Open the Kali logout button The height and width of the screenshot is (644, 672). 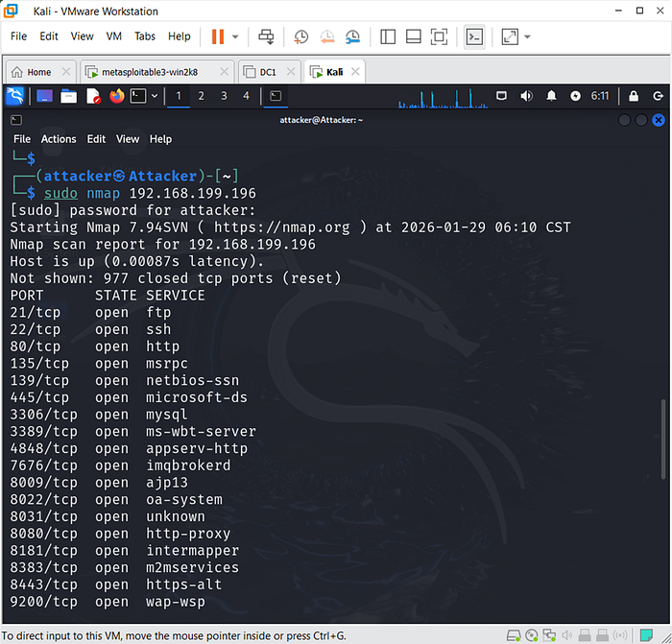(658, 96)
